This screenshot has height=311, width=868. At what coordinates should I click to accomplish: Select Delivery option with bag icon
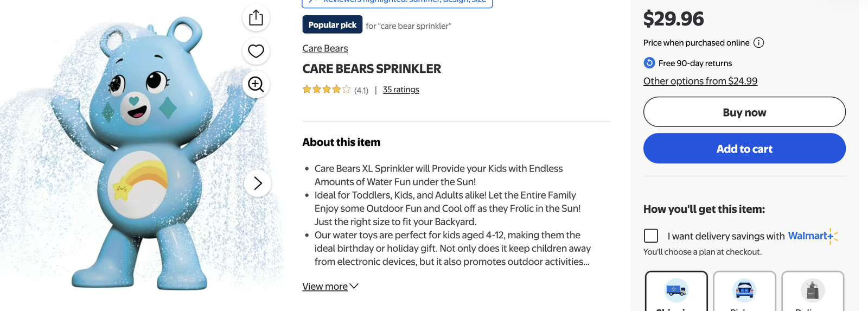813,290
